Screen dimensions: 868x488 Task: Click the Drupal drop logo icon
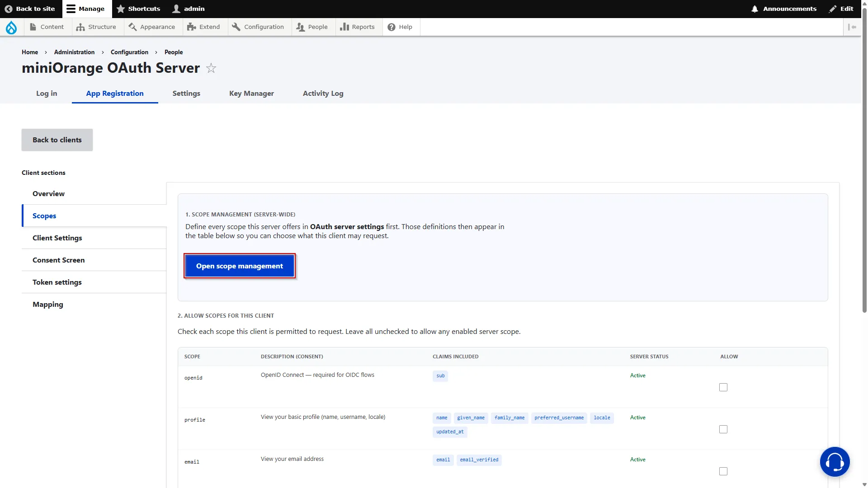11,27
